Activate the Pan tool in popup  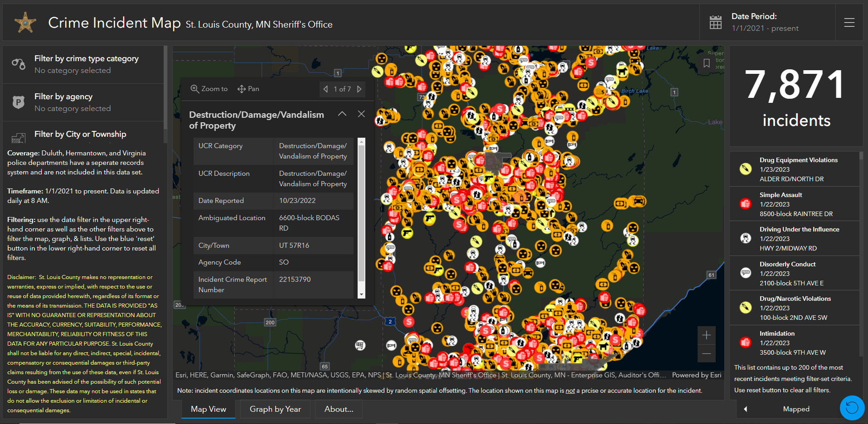coord(248,89)
